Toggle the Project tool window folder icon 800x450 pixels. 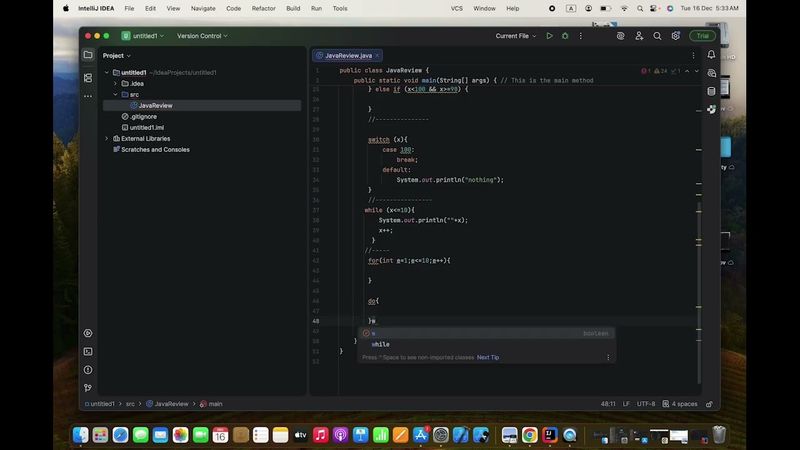pyautogui.click(x=88, y=55)
